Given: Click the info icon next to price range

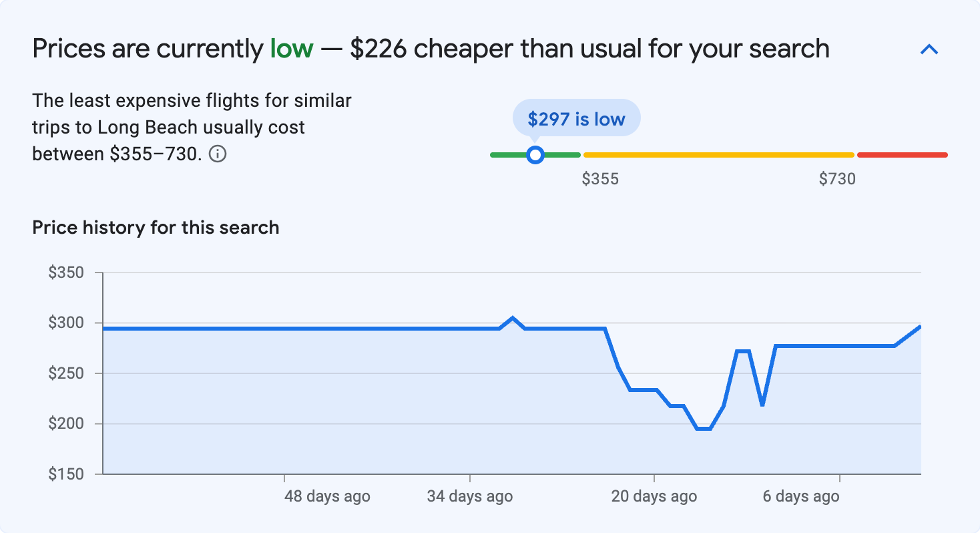Looking at the screenshot, I should click(x=218, y=154).
